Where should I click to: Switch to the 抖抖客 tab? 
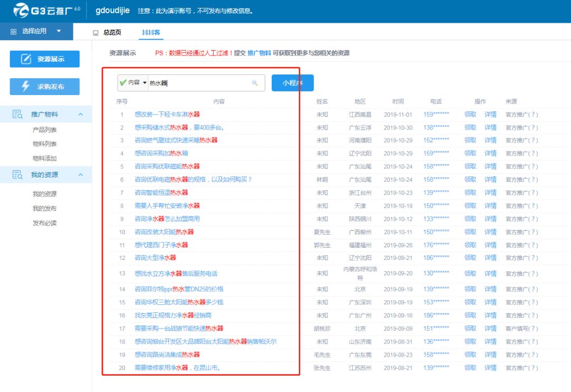[151, 33]
